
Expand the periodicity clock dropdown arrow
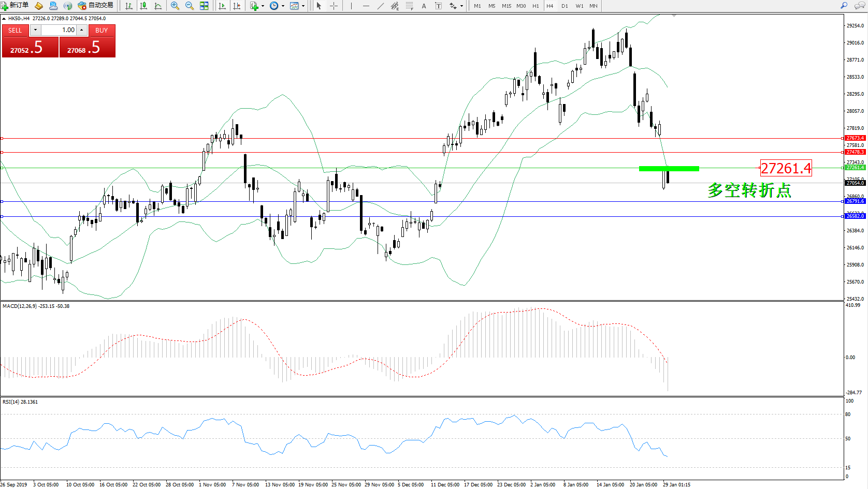click(283, 6)
